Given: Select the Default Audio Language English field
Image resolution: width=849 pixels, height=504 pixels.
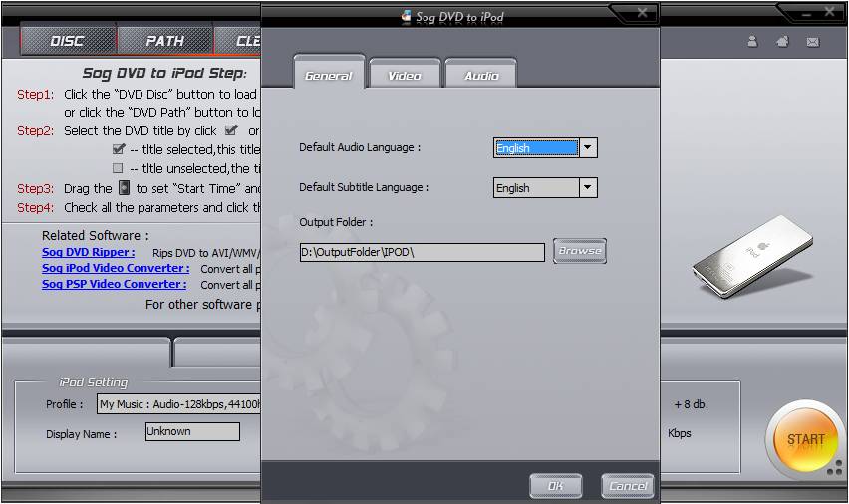Looking at the screenshot, I should click(x=536, y=147).
